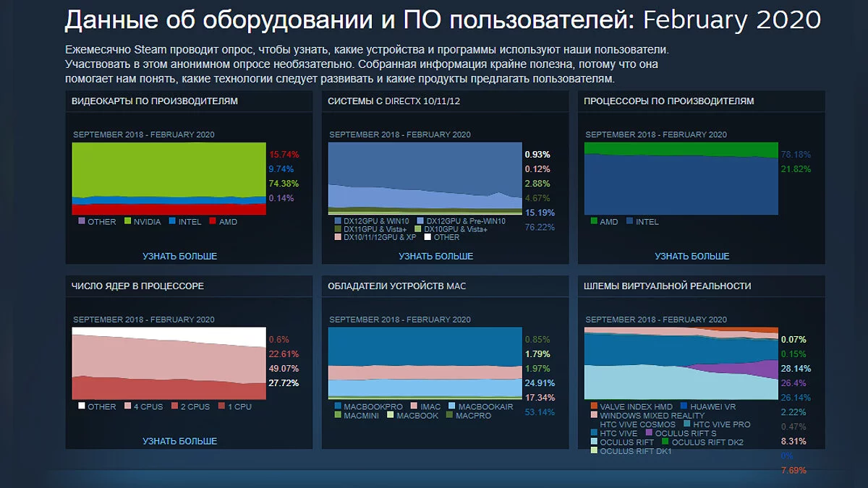Click the DX10GPU & Vista+ legend swatch
The image size is (868, 488).
417,228
